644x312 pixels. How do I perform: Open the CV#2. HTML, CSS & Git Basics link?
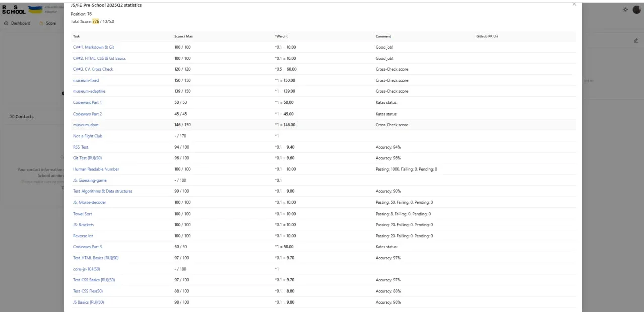pyautogui.click(x=100, y=58)
